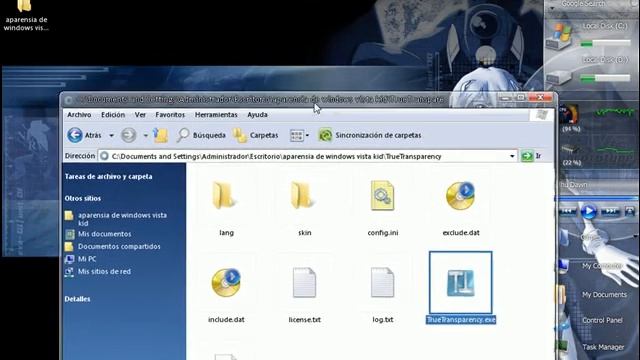
Task: Select the include.dat file icon
Action: [226, 282]
